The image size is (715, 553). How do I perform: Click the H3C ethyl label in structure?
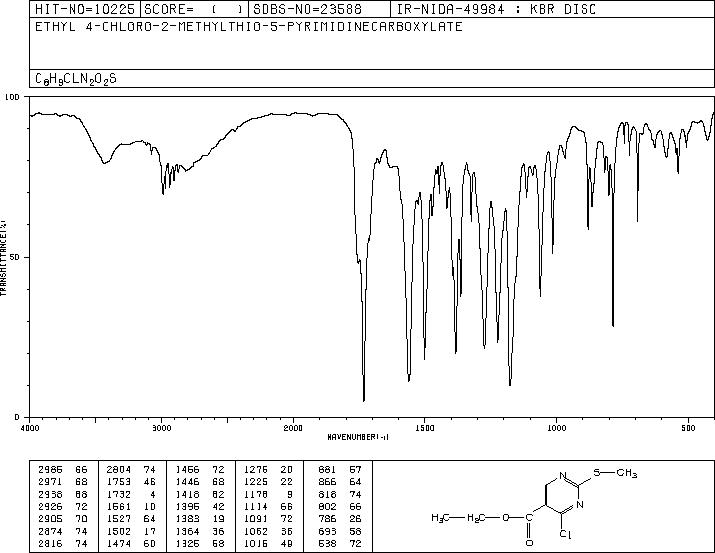coord(440,518)
